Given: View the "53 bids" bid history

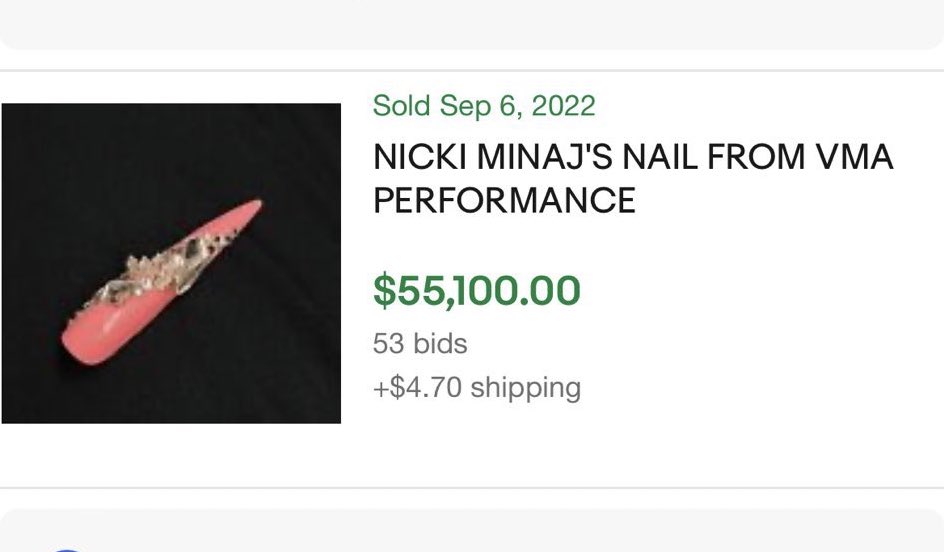Looking at the screenshot, I should coord(420,343).
